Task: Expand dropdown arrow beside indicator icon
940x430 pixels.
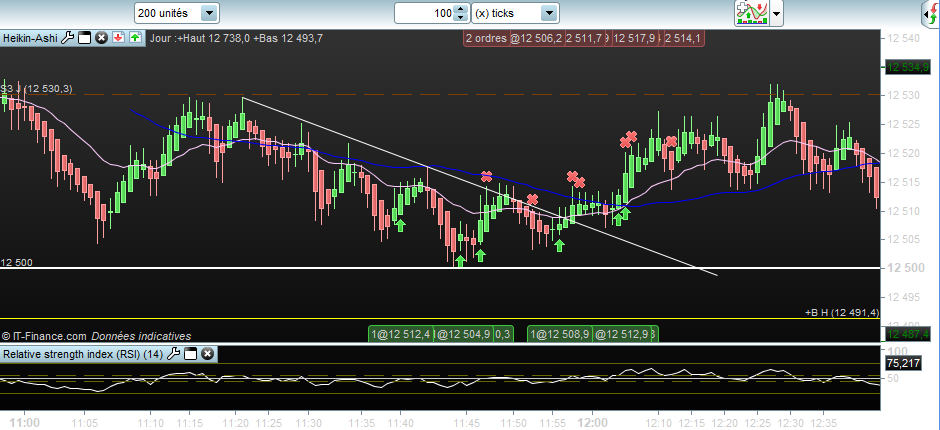Action: click(x=776, y=13)
